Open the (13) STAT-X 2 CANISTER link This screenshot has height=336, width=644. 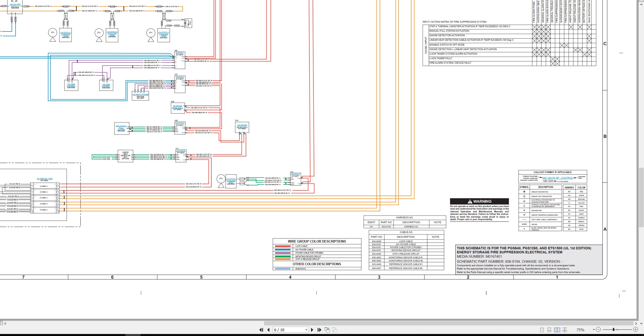[x=112, y=33]
